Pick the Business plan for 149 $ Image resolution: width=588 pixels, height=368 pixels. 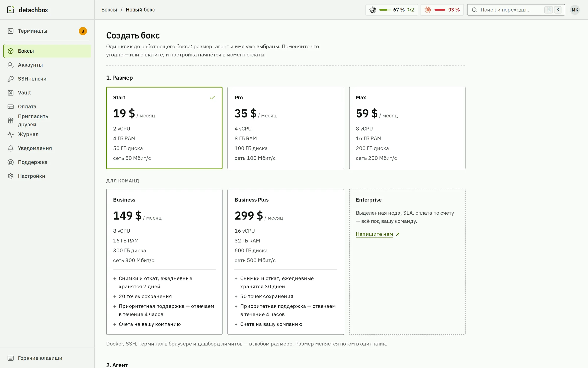coord(164,262)
